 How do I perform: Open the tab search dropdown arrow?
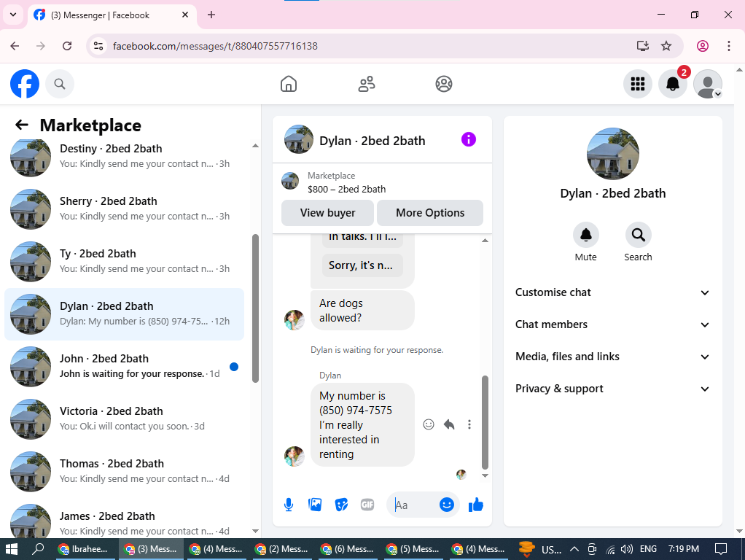(x=13, y=15)
